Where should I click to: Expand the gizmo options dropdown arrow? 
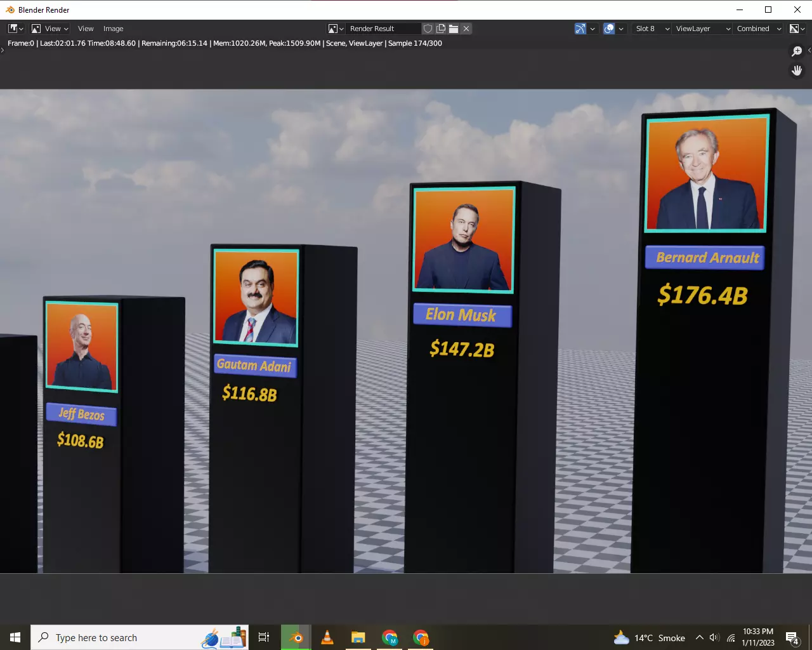593,29
